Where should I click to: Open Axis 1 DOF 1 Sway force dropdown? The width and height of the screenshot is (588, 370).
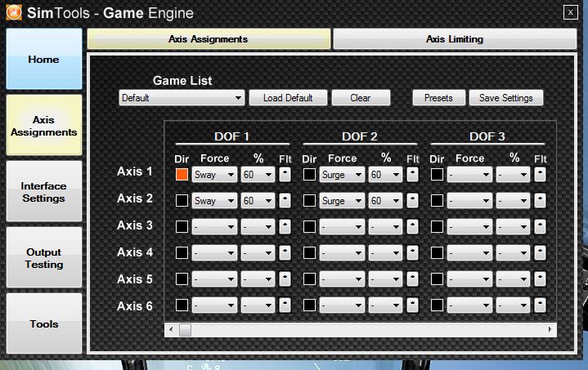pyautogui.click(x=214, y=175)
